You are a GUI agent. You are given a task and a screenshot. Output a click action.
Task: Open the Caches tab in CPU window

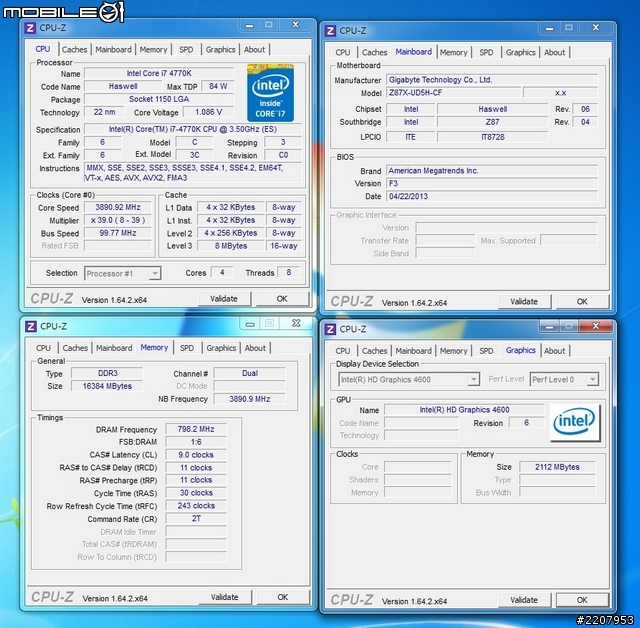[x=74, y=50]
